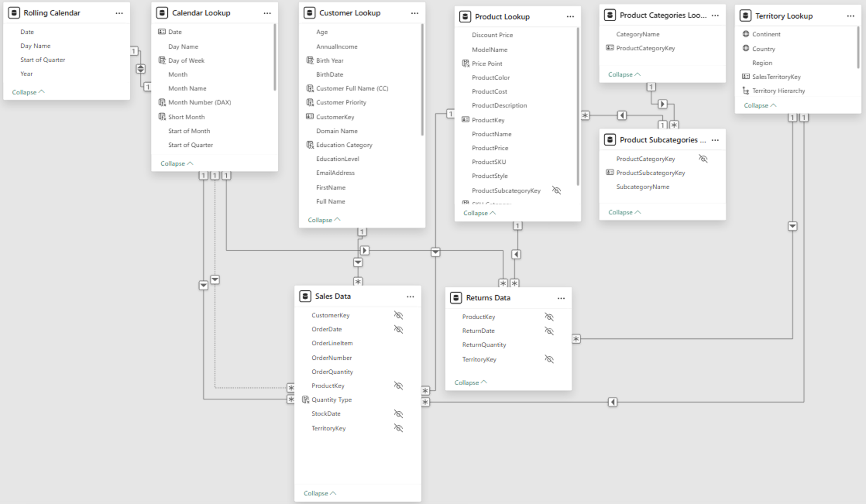Toggle visibility of StockDate in Sales Data
The height and width of the screenshot is (504, 866).
coord(398,414)
